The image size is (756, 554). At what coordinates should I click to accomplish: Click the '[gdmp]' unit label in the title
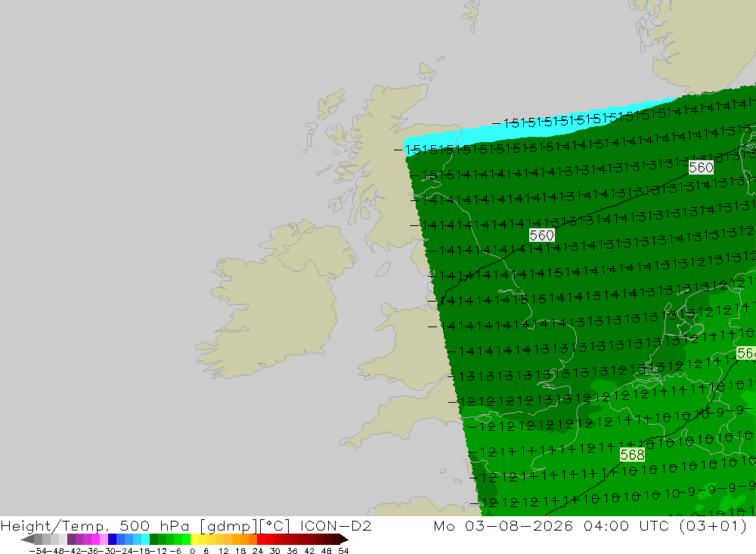coord(229,526)
